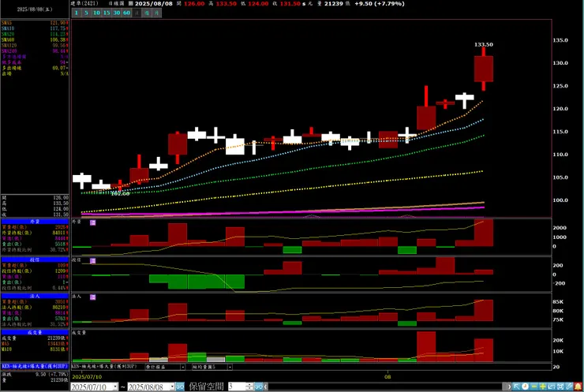Click the arrow cursor icon in bottom toolbar
Viewport: 584px width, 392px height.
click(516, 386)
